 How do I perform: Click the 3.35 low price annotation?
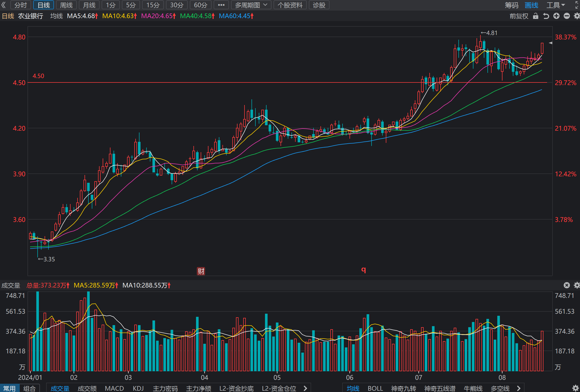tap(47, 259)
